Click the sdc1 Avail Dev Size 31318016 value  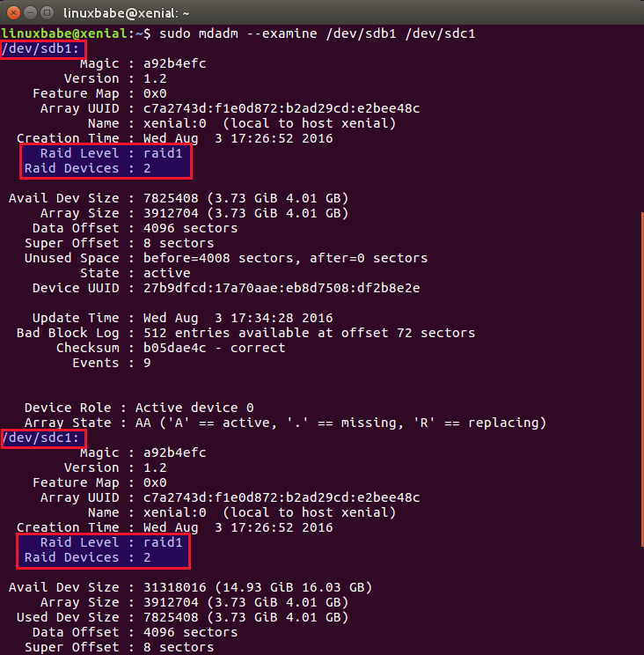pyautogui.click(x=258, y=587)
